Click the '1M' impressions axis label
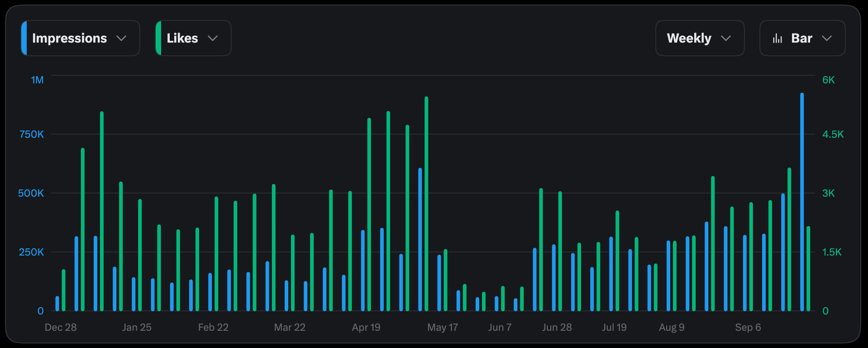The width and height of the screenshot is (868, 348). coord(37,80)
